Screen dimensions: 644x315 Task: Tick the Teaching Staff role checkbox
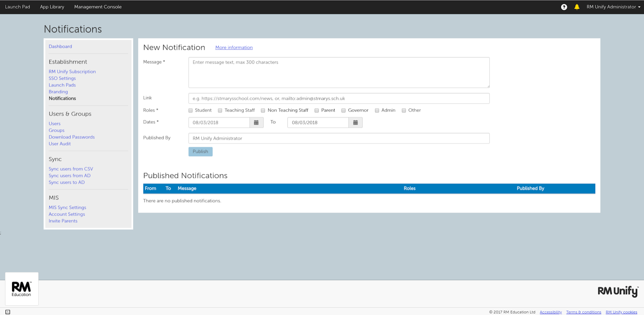tap(220, 110)
